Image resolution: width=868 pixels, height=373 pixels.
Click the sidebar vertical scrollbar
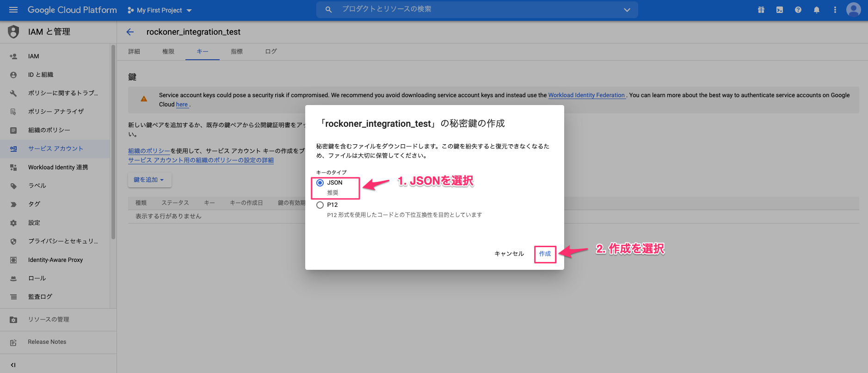113,142
